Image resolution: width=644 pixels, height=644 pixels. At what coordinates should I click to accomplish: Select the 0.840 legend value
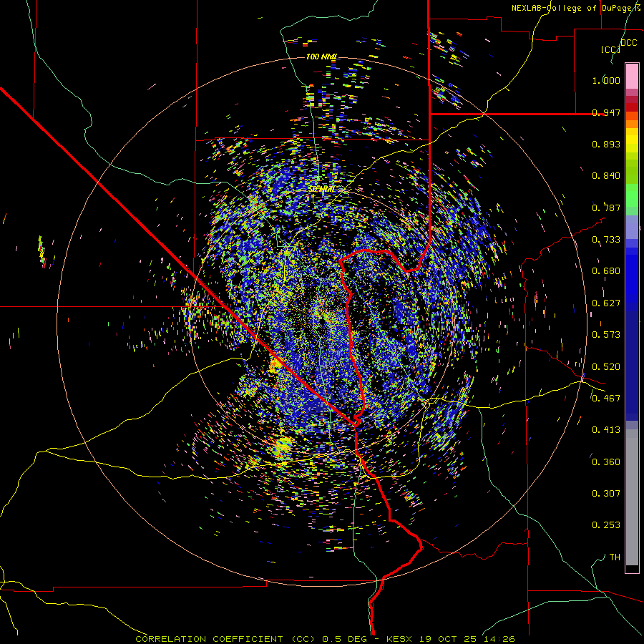point(606,176)
